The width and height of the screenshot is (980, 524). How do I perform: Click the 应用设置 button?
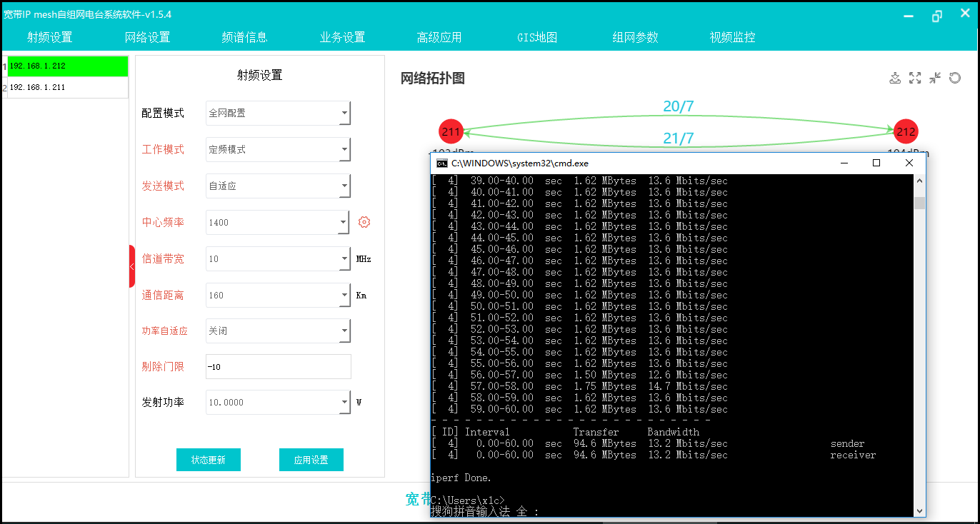pyautogui.click(x=311, y=460)
